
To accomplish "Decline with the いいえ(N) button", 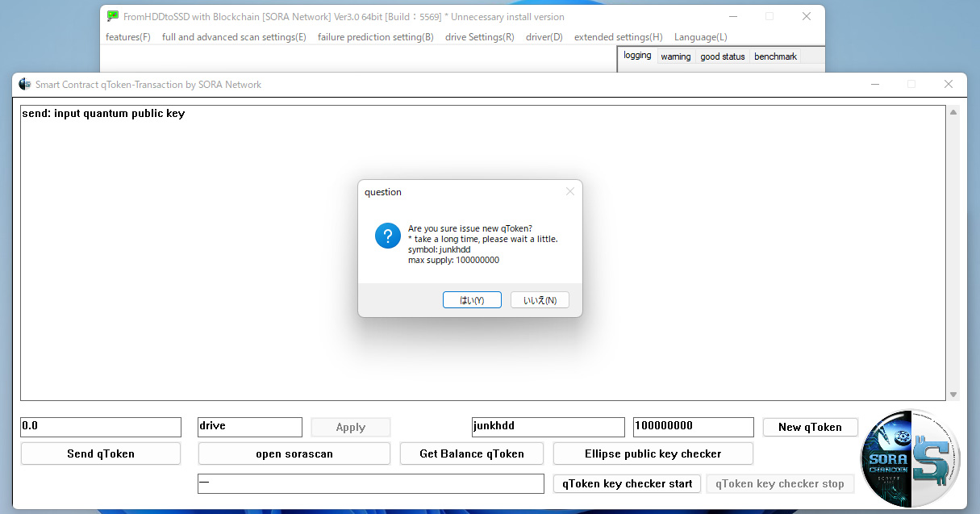I will click(540, 300).
